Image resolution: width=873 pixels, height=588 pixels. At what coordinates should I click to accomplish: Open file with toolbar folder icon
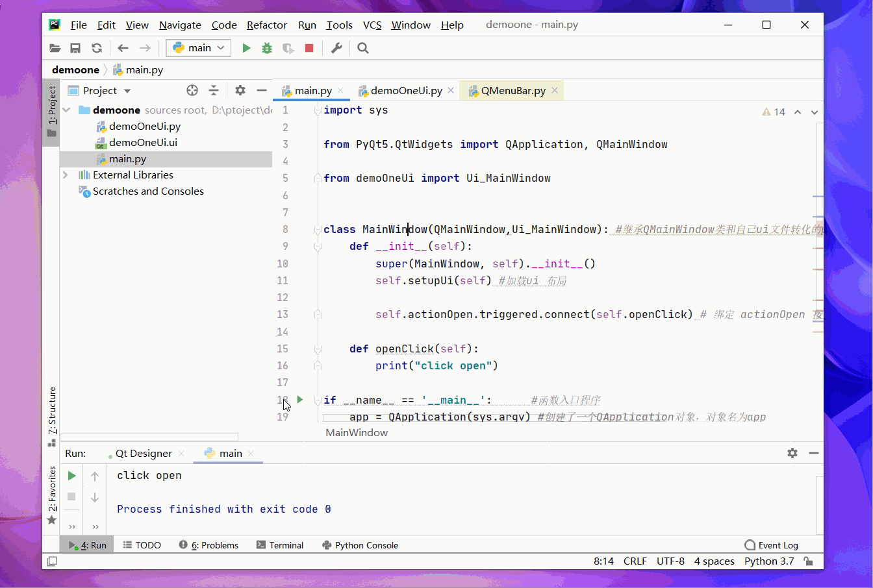click(55, 48)
